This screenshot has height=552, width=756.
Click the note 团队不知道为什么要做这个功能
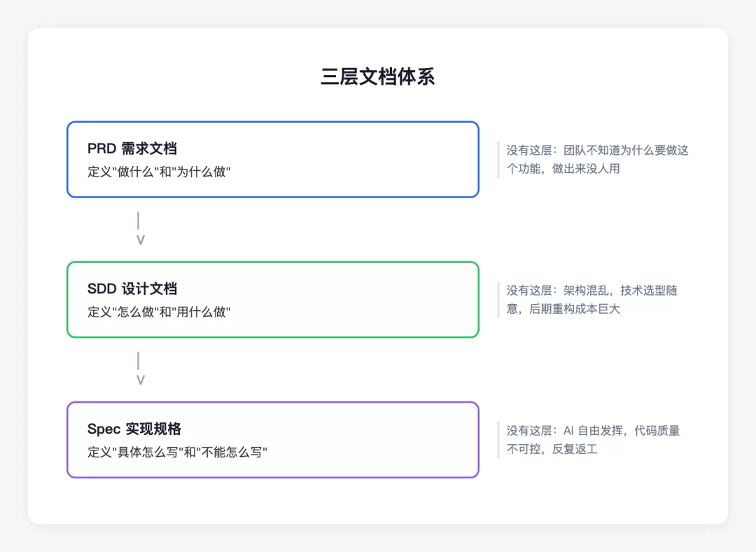point(597,159)
